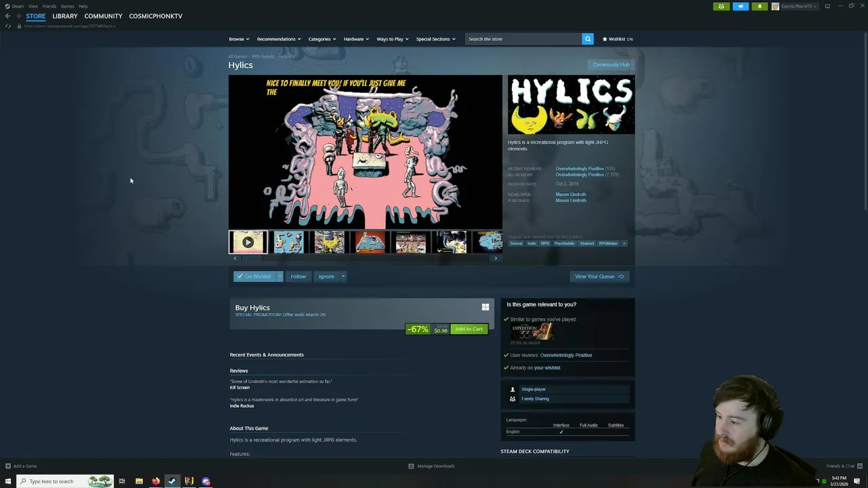Focus the Search the store field

click(x=524, y=39)
